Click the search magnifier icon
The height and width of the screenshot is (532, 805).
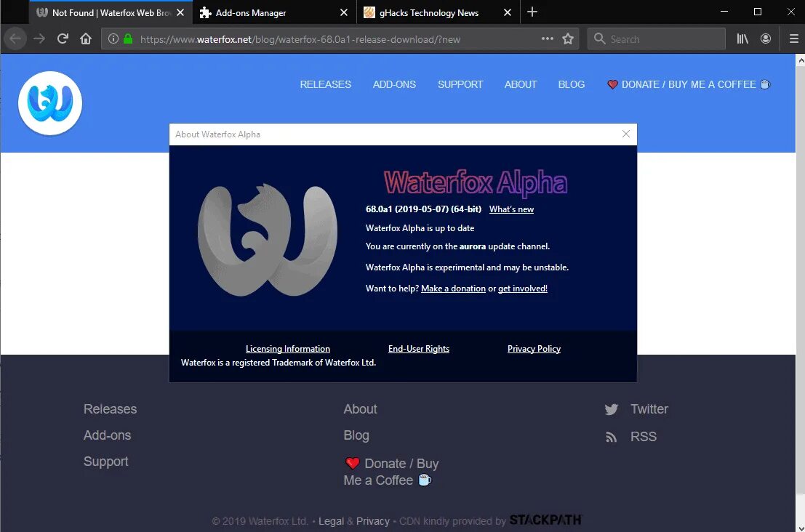[599, 39]
